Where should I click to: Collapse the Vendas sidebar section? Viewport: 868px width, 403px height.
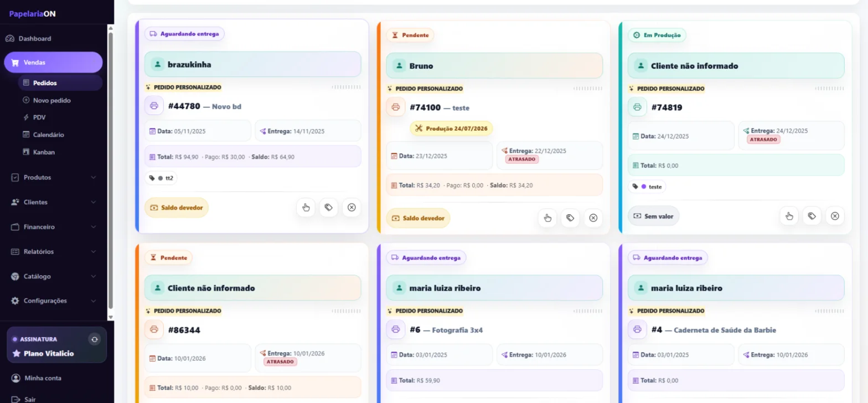pyautogui.click(x=53, y=63)
